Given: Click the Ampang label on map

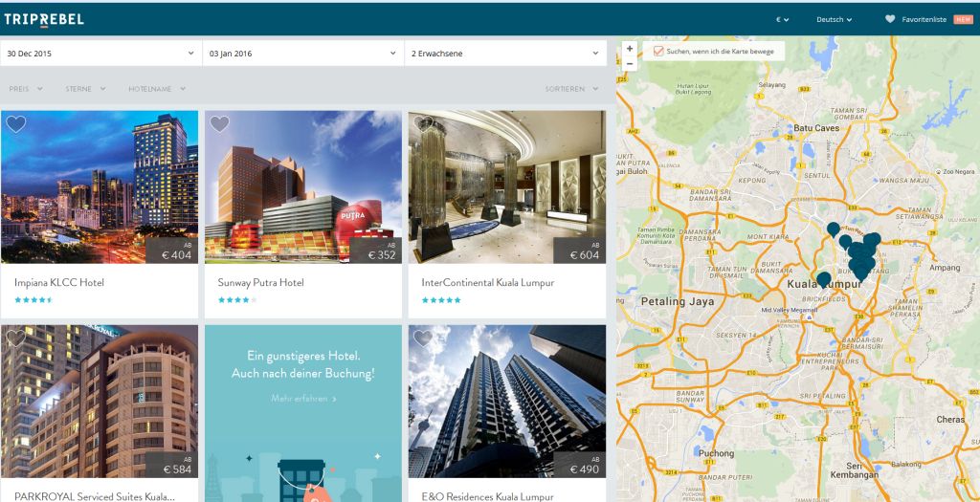Looking at the screenshot, I should coord(945,268).
